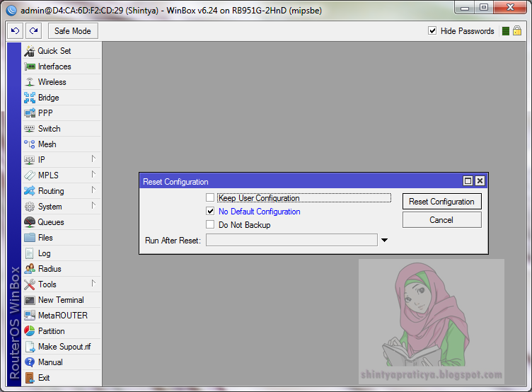Screen dimensions: 532x392
Task: Click the Redo arrow icon
Action: (33, 31)
